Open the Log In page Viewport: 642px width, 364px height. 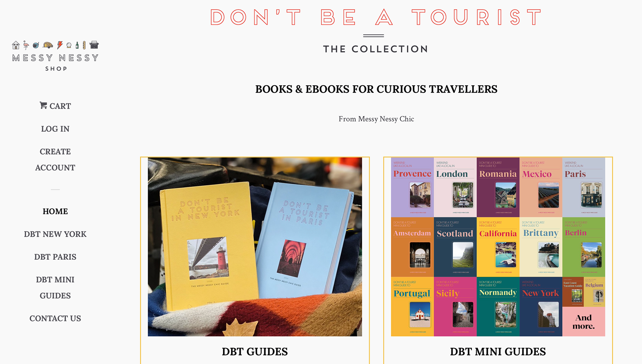pyautogui.click(x=55, y=129)
